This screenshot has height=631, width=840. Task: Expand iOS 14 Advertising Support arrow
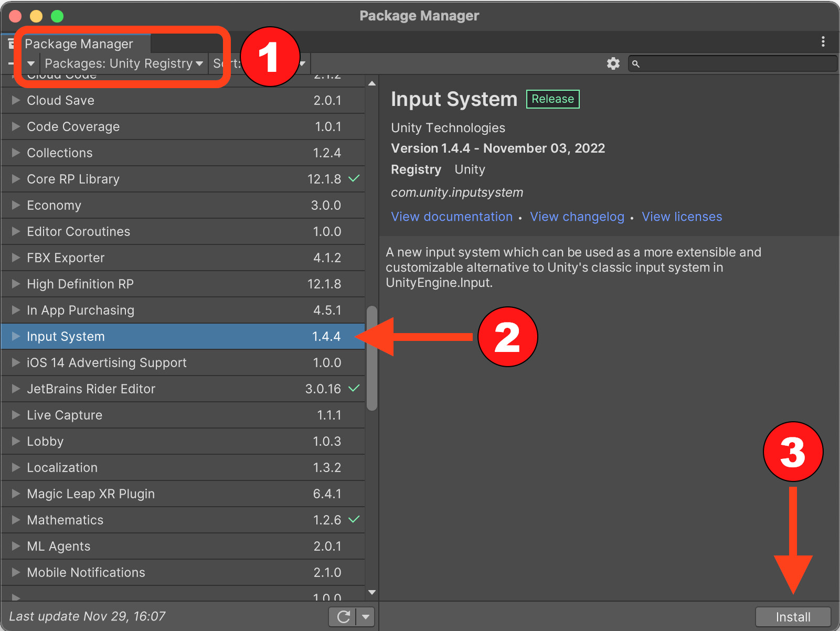(16, 362)
